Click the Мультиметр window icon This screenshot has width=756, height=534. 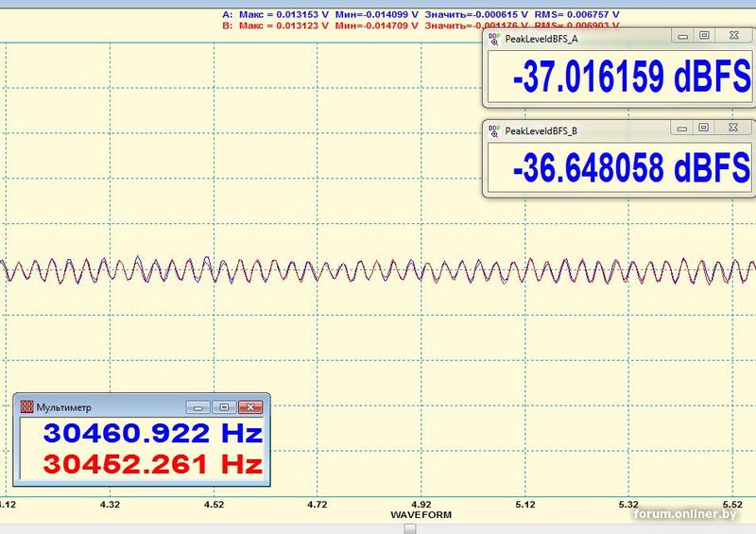click(26, 407)
